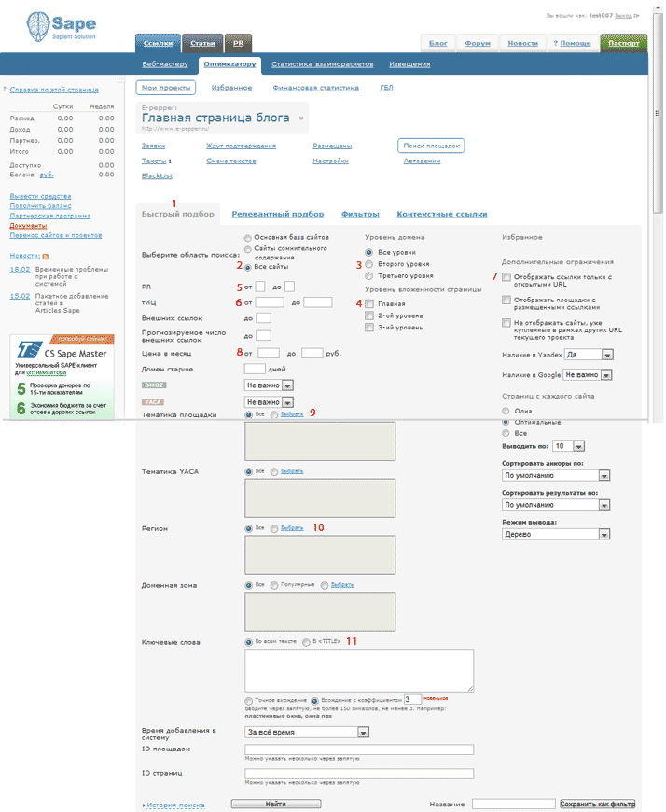Click the YACA badge icon

tap(153, 402)
